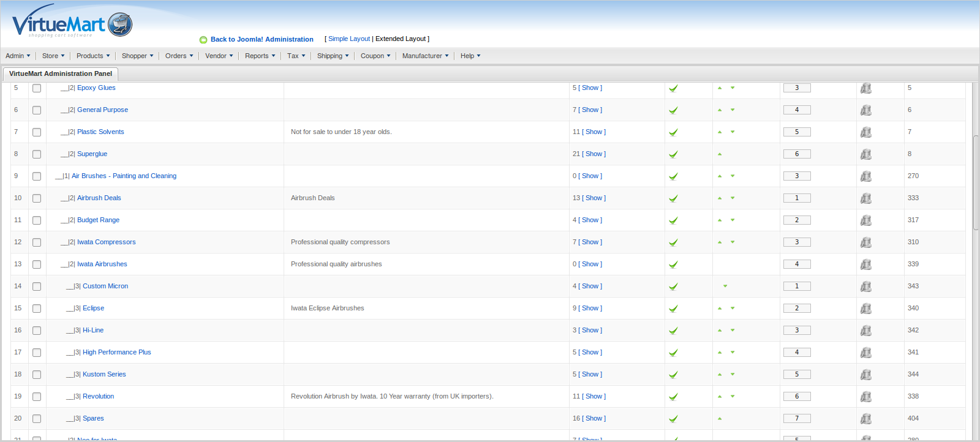Go Back to Joomla! Administration
The width and height of the screenshot is (980, 442).
[x=262, y=39]
